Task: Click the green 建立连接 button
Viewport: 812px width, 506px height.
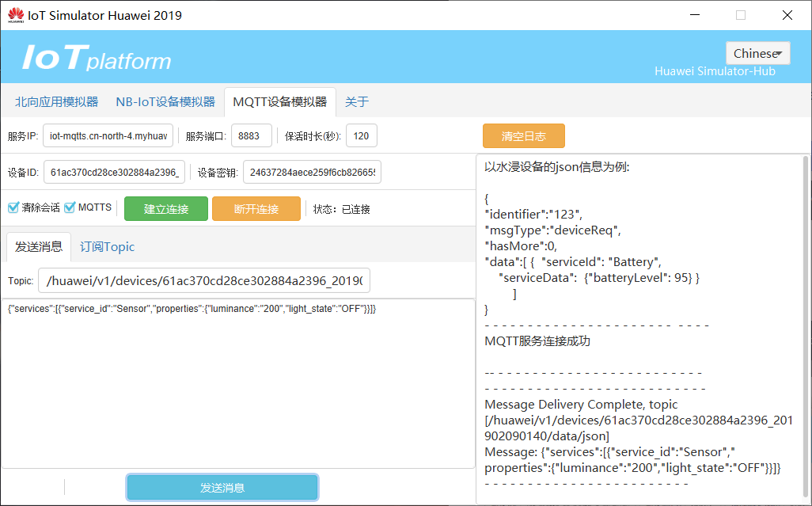Action: (x=166, y=209)
